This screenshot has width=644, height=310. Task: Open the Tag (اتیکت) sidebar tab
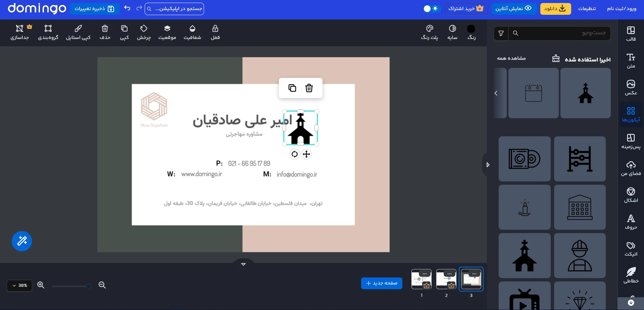[x=631, y=249]
